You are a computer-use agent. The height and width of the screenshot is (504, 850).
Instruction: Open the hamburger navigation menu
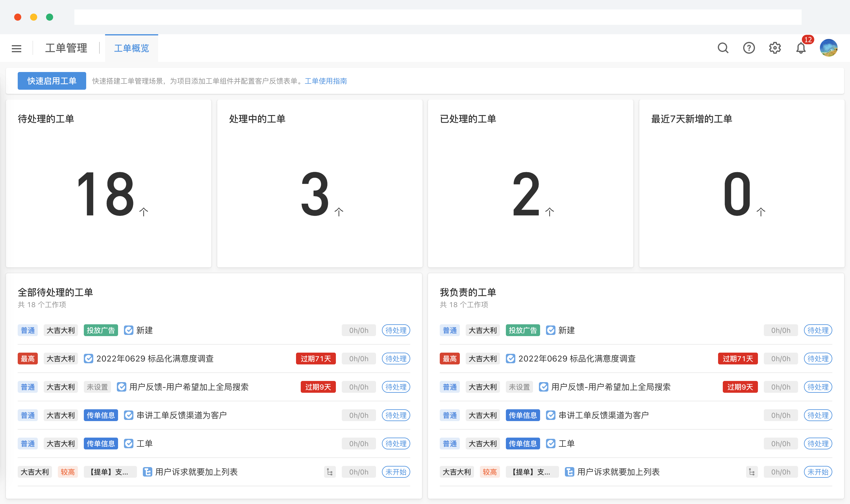(16, 48)
